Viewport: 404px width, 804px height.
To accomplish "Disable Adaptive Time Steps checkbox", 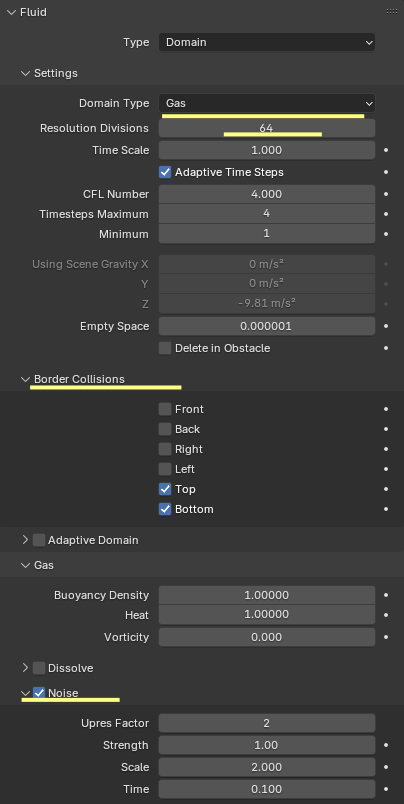I will click(x=165, y=172).
